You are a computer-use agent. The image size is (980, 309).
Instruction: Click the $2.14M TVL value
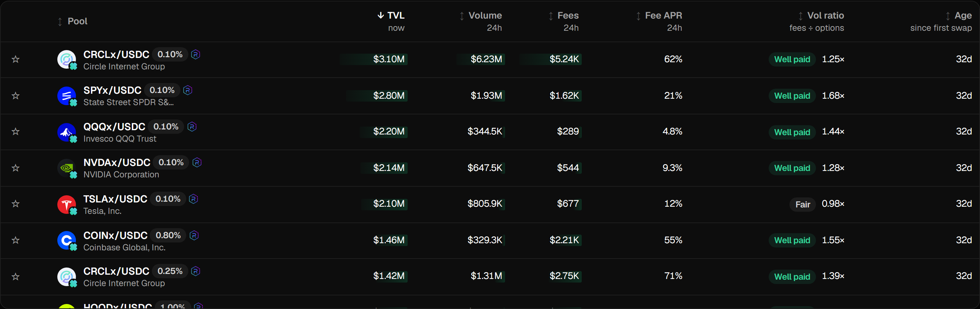pos(389,168)
